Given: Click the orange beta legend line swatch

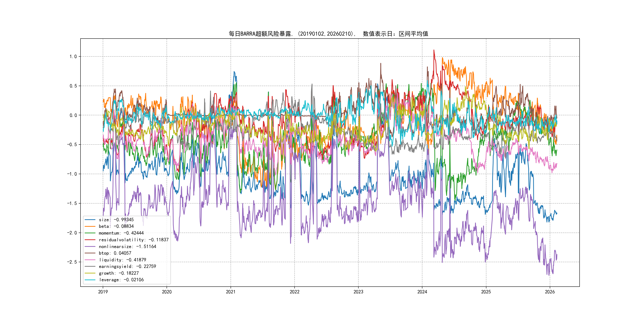Looking at the screenshot, I should click(x=90, y=226).
